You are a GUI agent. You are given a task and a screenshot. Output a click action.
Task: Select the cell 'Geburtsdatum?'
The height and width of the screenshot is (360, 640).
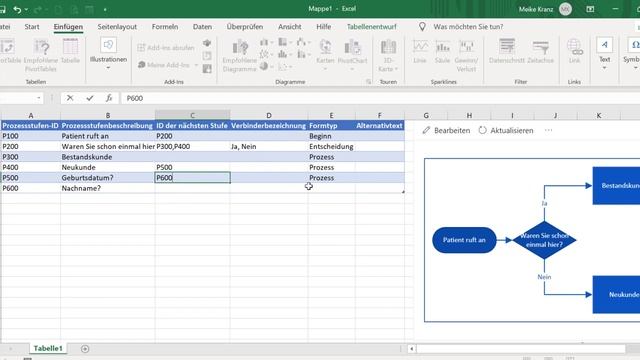click(x=108, y=178)
